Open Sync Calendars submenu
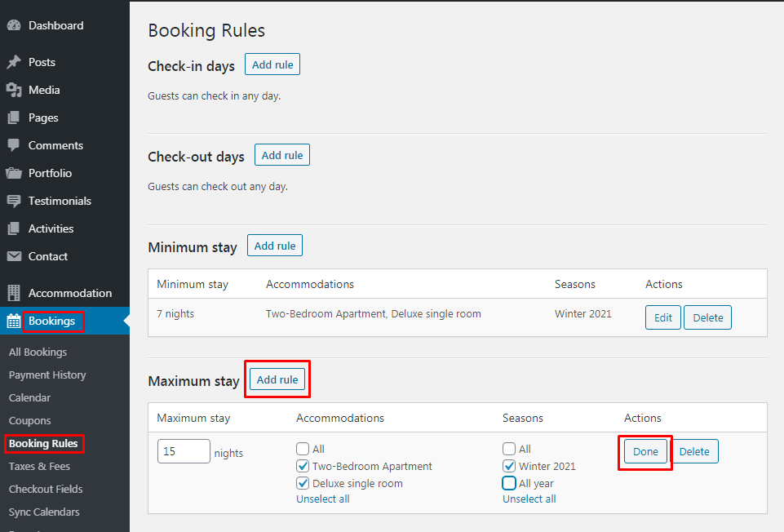The width and height of the screenshot is (784, 532). pyautogui.click(x=45, y=512)
